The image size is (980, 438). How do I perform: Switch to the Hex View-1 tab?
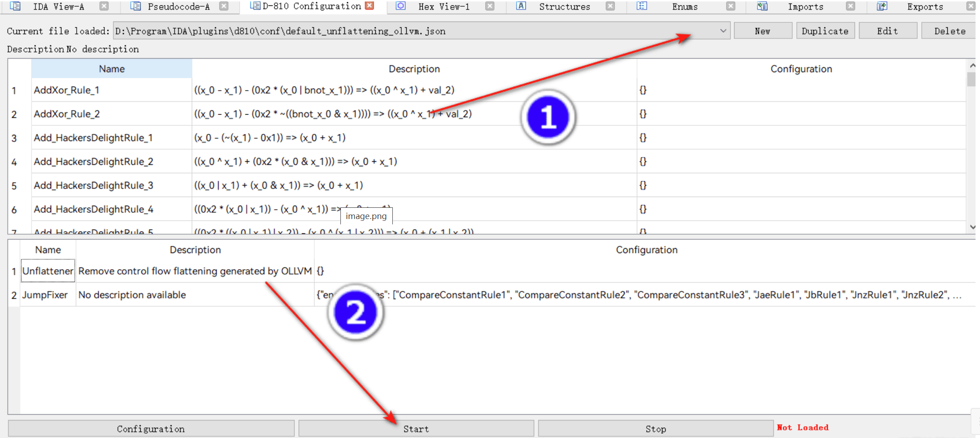pyautogui.click(x=443, y=7)
